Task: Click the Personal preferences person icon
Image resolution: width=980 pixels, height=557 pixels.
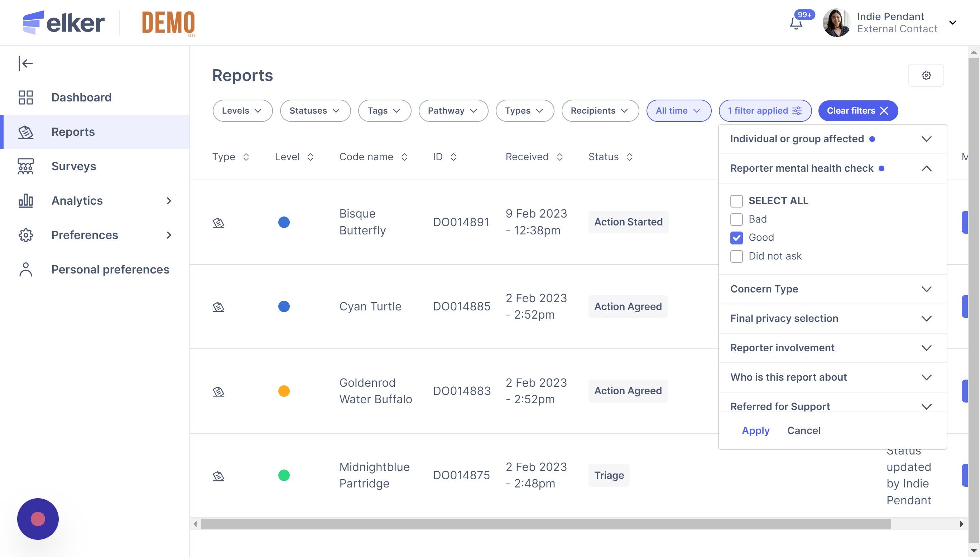Action: point(25,269)
